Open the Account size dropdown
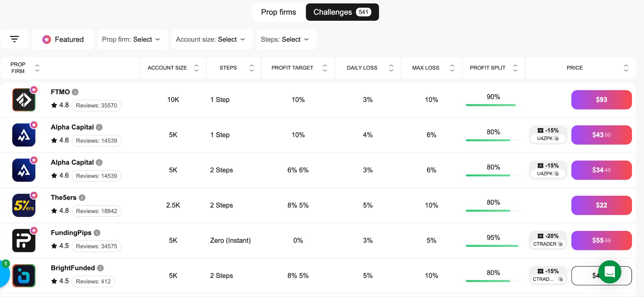The image size is (644, 297). 212,39
